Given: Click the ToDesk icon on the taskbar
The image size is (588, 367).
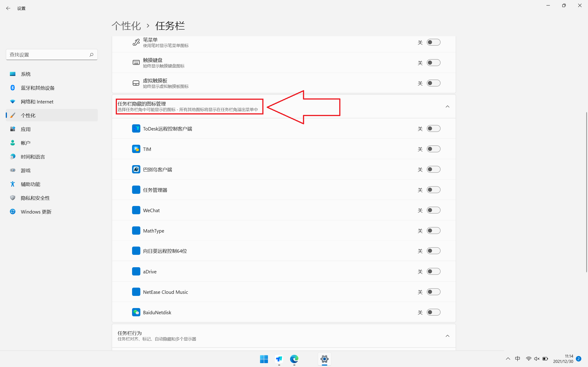Looking at the screenshot, I should click(279, 359).
